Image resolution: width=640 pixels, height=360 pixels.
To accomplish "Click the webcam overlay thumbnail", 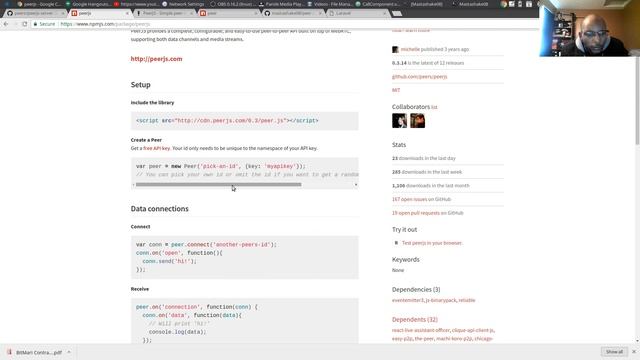I will (x=589, y=28).
